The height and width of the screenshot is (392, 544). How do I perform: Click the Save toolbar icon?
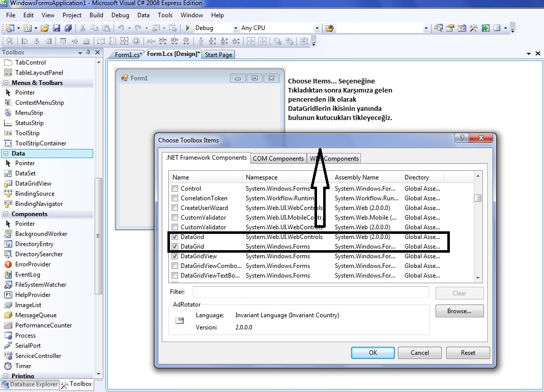[x=56, y=28]
